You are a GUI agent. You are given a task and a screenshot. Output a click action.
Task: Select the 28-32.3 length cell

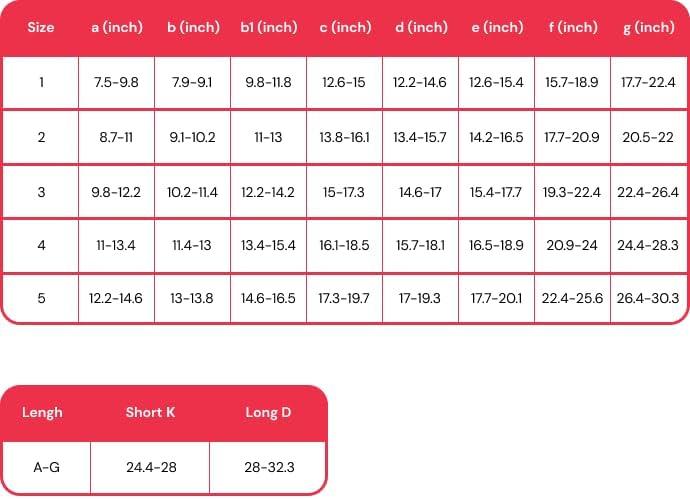pyautogui.click(x=268, y=467)
